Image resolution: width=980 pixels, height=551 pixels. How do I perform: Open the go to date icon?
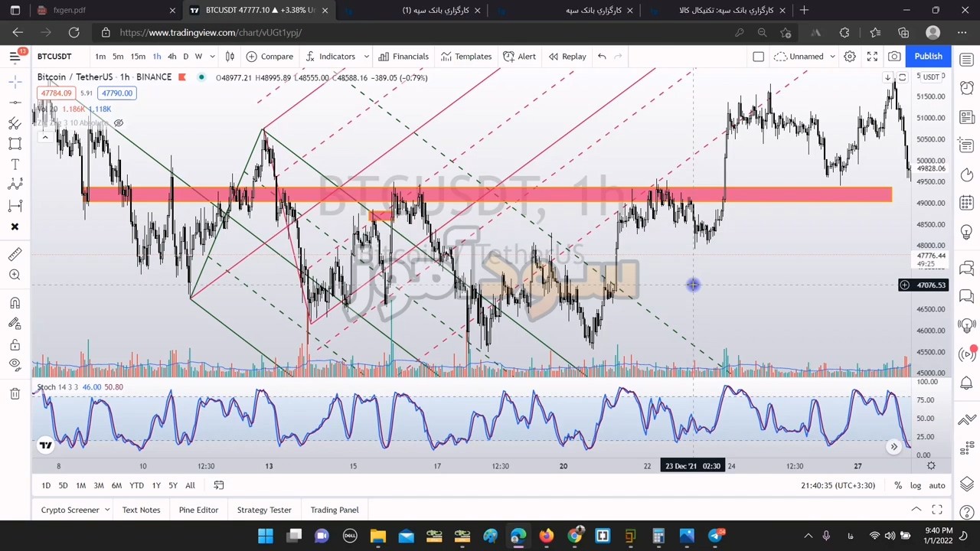point(218,485)
